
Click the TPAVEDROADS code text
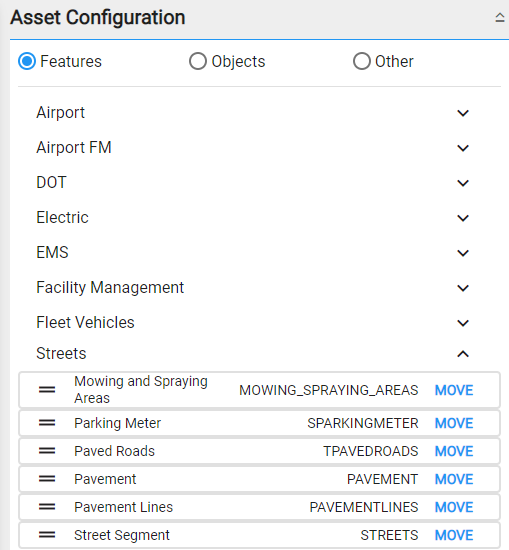click(x=371, y=451)
